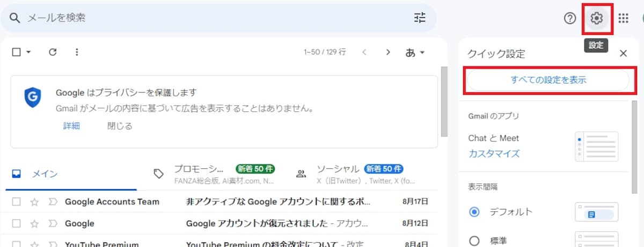Click すべての設定を表示 button

(x=548, y=80)
